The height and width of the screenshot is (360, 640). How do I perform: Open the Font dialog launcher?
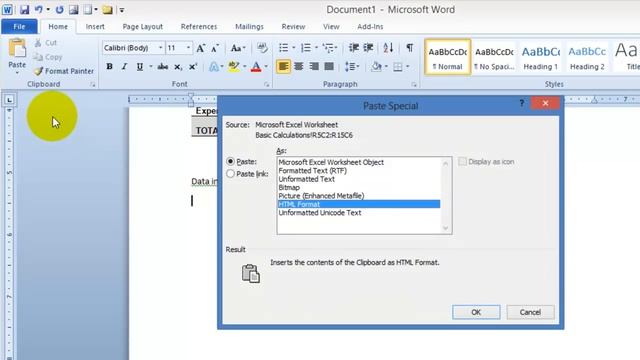point(267,84)
